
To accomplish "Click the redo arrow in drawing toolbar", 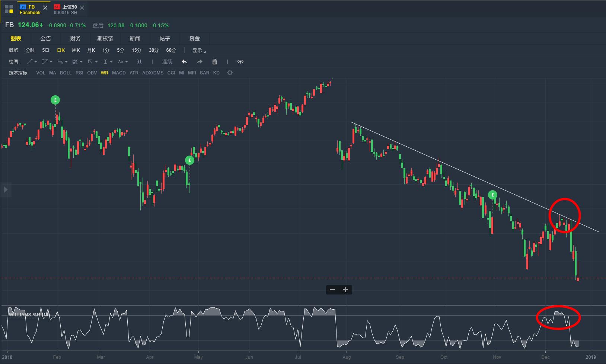I will [200, 62].
